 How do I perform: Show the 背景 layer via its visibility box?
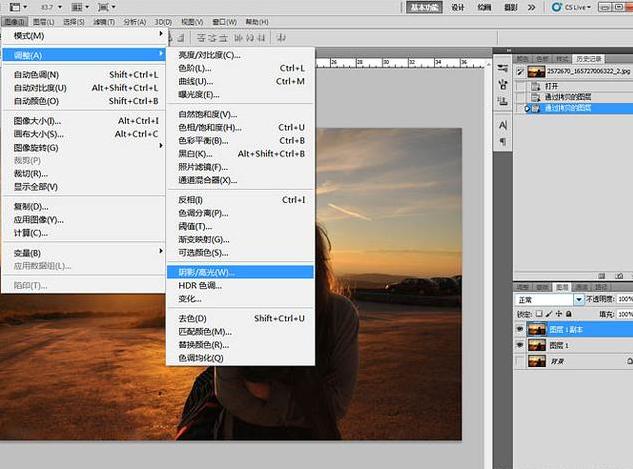click(x=520, y=361)
